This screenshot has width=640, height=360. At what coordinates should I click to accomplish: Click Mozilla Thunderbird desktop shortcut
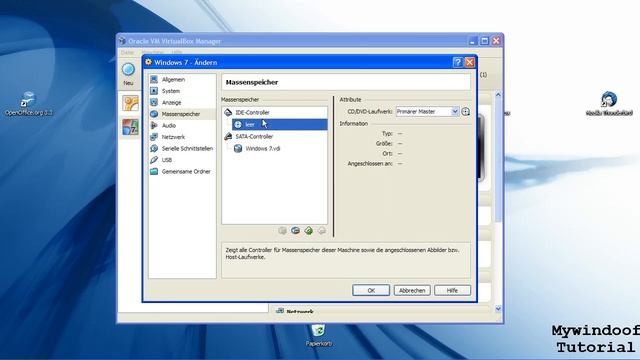pos(609,104)
